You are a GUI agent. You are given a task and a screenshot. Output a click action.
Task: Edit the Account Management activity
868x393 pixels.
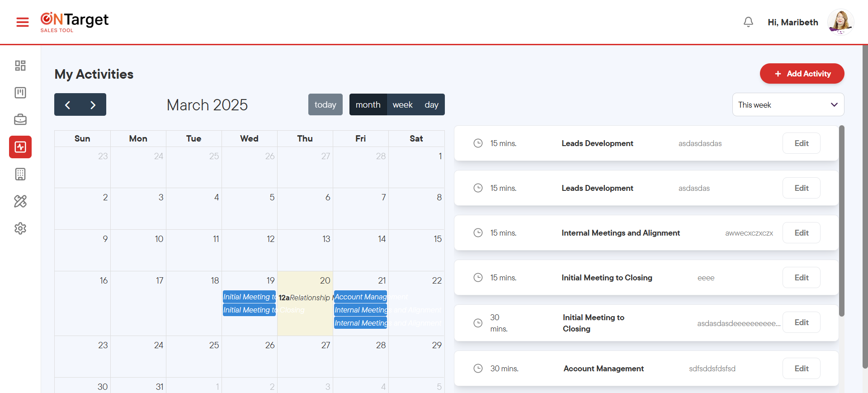(801, 369)
